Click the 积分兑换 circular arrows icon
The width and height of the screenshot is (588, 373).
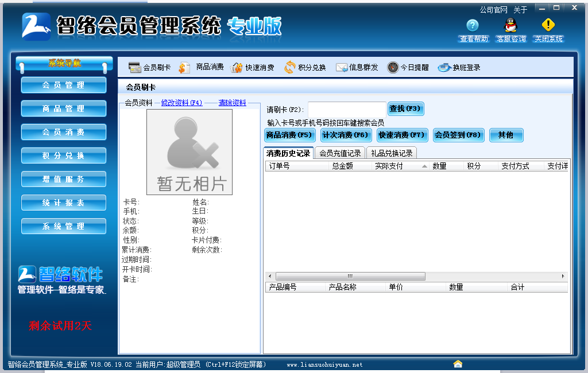click(289, 68)
